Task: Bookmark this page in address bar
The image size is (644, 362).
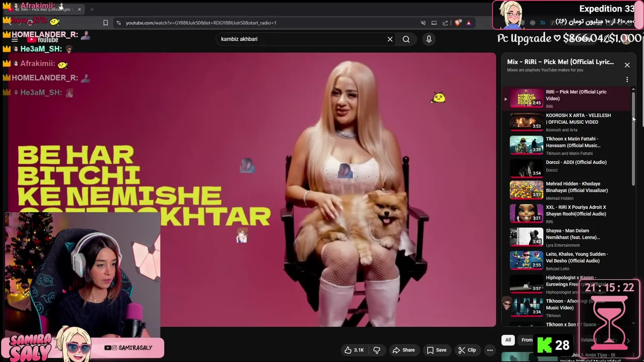Action: [x=106, y=23]
